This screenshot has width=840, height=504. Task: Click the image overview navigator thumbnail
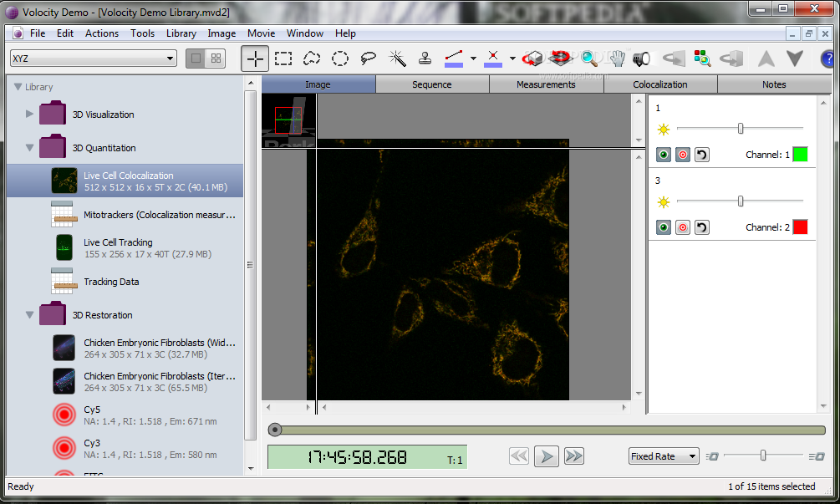pos(288,120)
